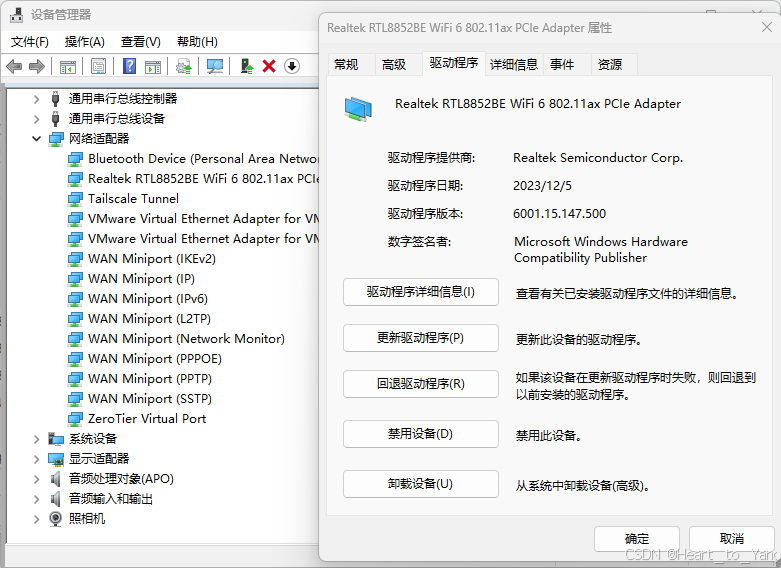Expand the 音频处理对象(APO) node

[36, 479]
